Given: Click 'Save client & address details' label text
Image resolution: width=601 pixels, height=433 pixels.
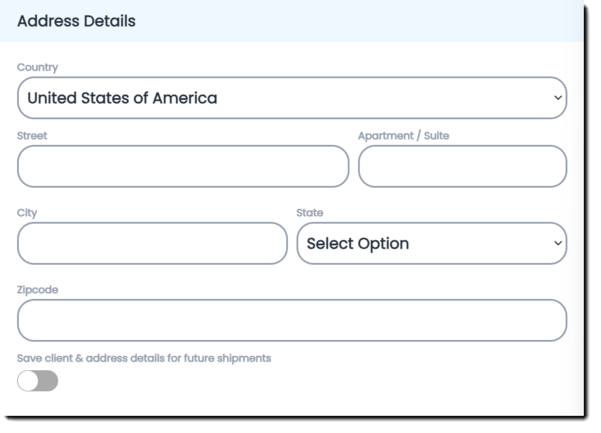Looking at the screenshot, I should pyautogui.click(x=144, y=358).
